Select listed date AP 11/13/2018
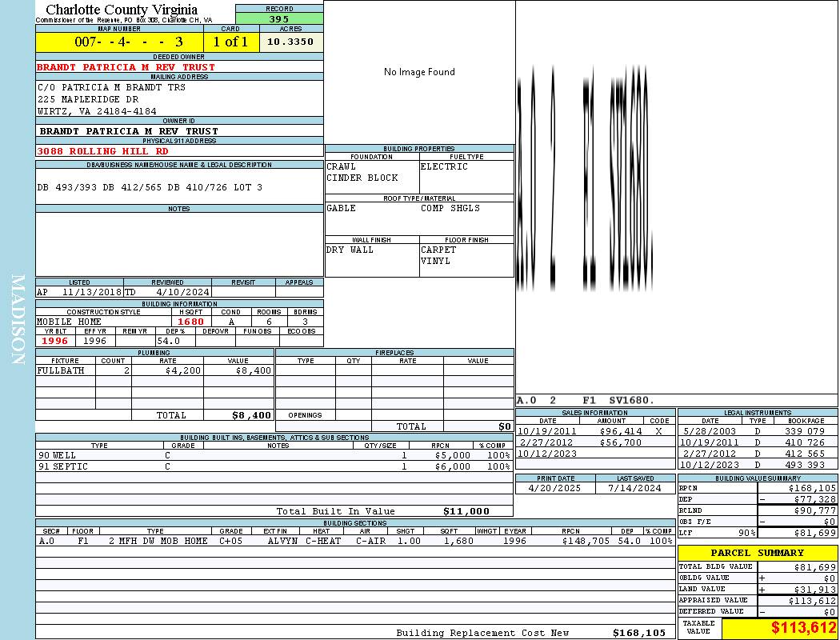Screen dimensions: 840x640 pyautogui.click(x=79, y=293)
